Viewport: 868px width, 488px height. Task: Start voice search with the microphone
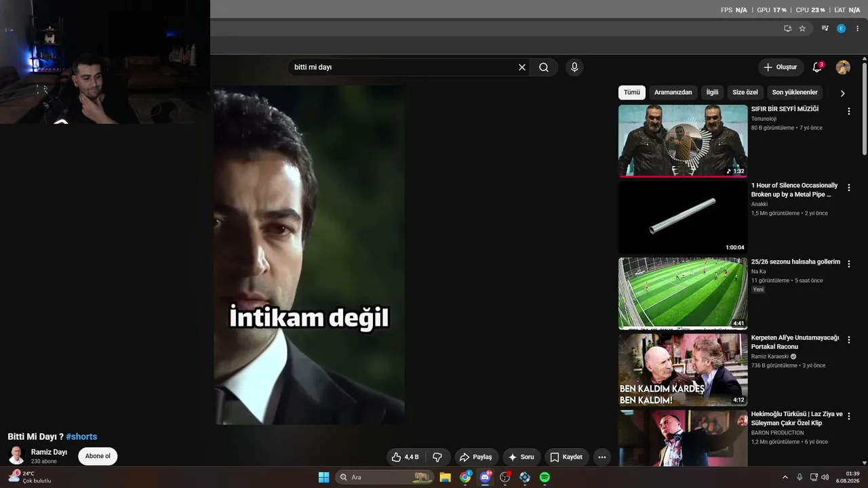click(574, 67)
